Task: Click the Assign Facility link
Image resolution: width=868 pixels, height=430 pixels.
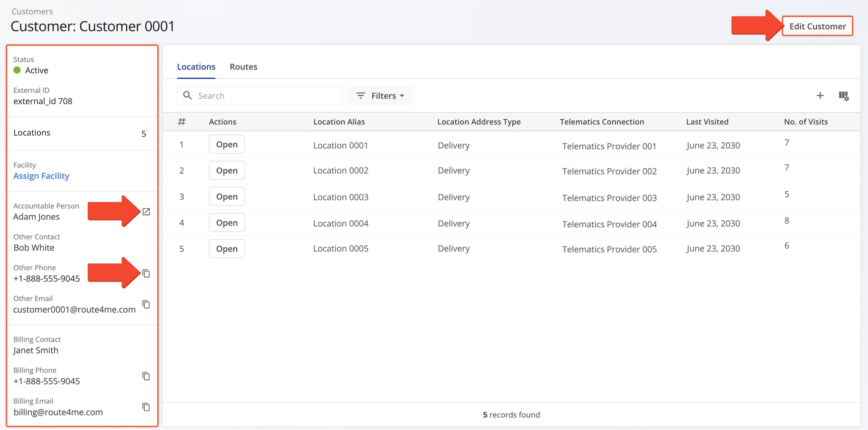Action: 41,176
